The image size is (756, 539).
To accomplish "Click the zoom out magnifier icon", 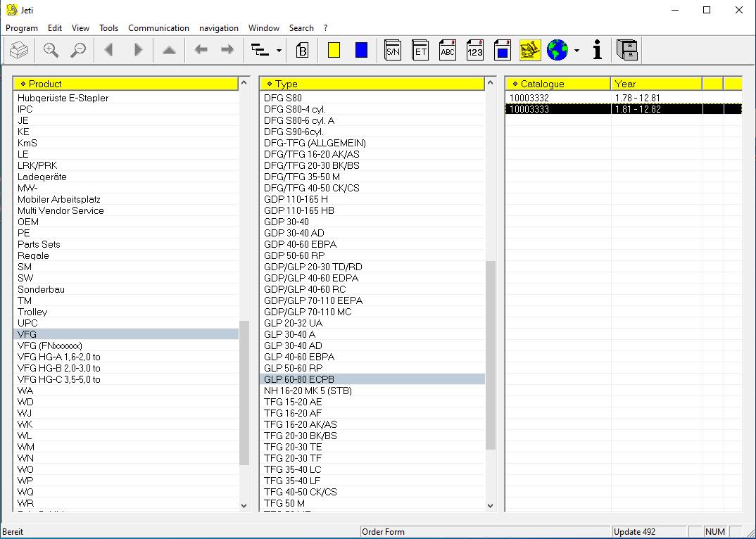I will [x=78, y=50].
